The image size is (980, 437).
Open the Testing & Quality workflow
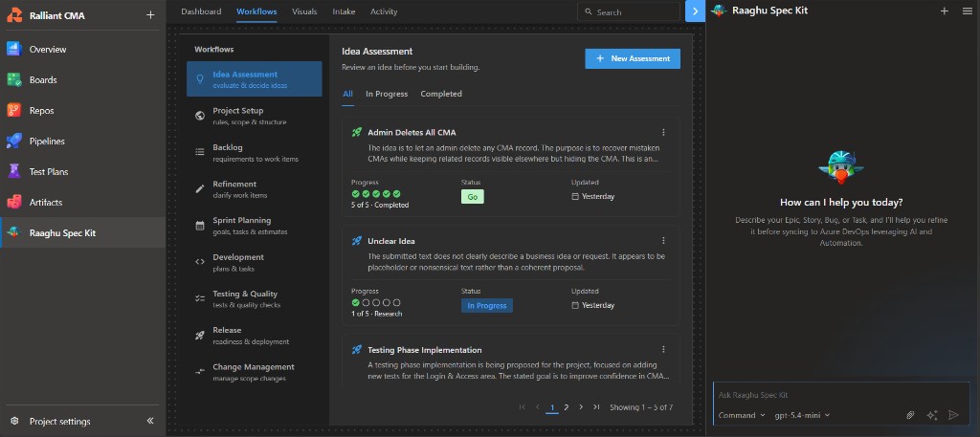[x=255, y=299]
